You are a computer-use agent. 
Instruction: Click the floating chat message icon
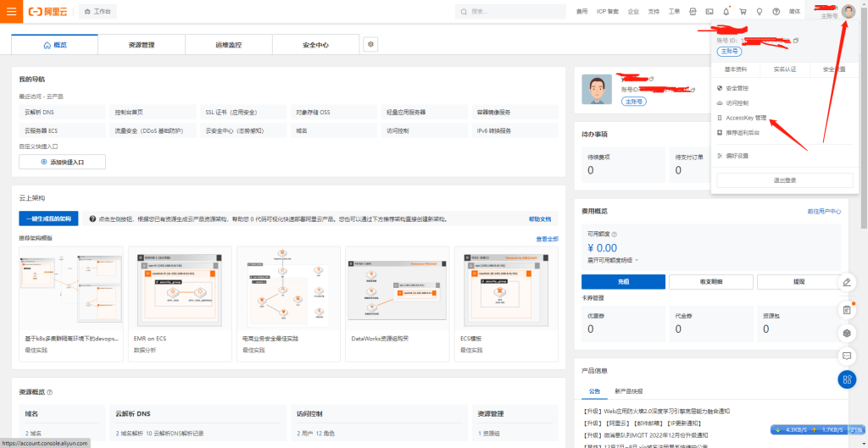coord(847,356)
